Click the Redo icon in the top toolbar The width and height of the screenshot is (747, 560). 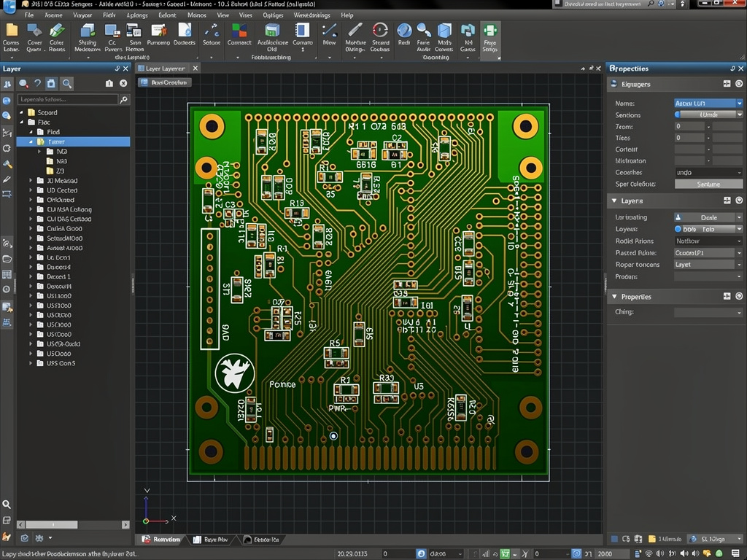[403, 31]
